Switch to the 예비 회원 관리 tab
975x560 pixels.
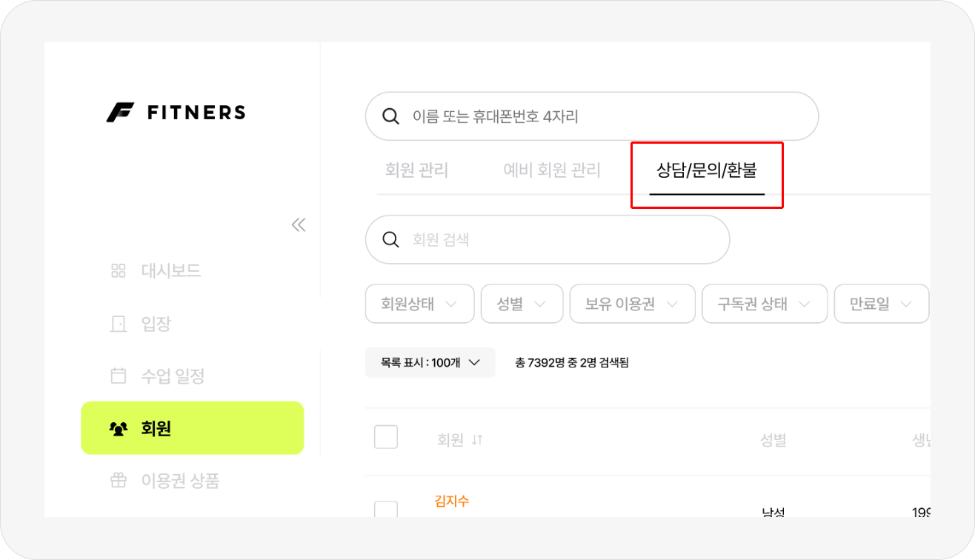point(552,170)
